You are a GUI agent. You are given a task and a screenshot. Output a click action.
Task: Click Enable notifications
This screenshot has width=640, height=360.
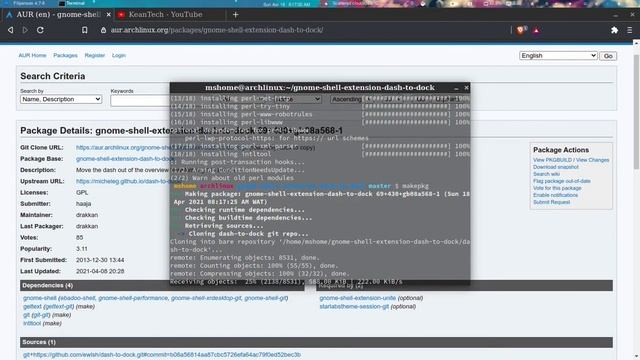point(556,195)
